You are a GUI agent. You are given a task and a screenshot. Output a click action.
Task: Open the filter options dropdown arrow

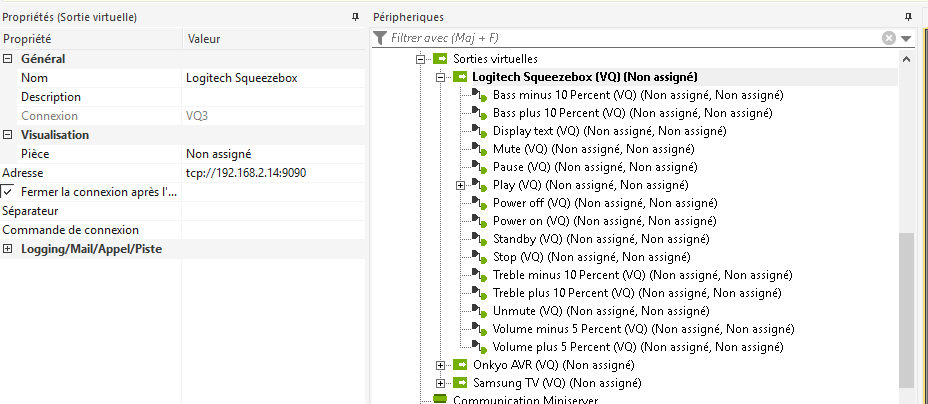point(906,38)
